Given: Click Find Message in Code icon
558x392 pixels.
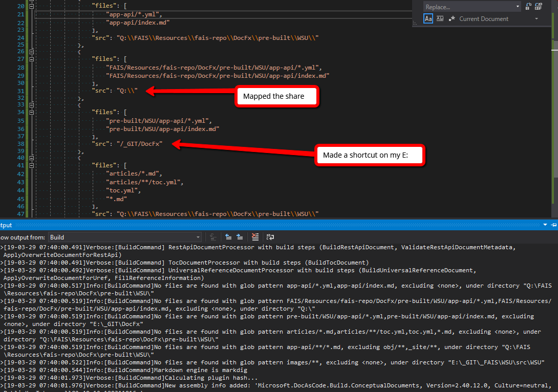Looking at the screenshot, I should 213,237.
